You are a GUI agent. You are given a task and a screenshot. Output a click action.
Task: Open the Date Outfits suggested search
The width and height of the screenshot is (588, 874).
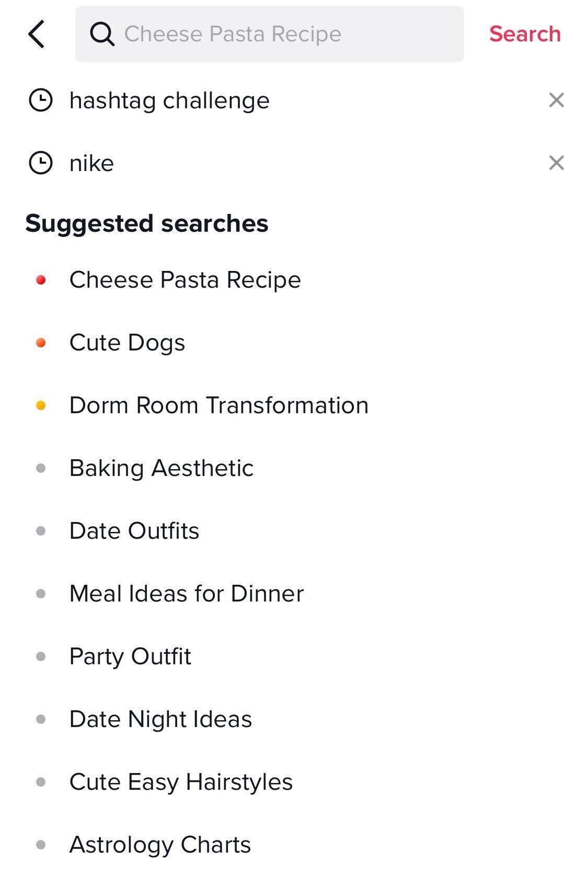tap(134, 531)
